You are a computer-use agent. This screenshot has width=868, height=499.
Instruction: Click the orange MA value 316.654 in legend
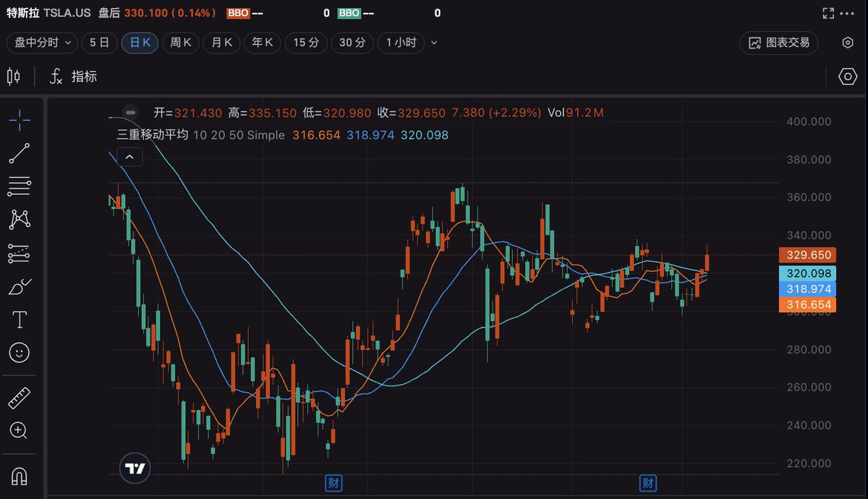coord(316,135)
